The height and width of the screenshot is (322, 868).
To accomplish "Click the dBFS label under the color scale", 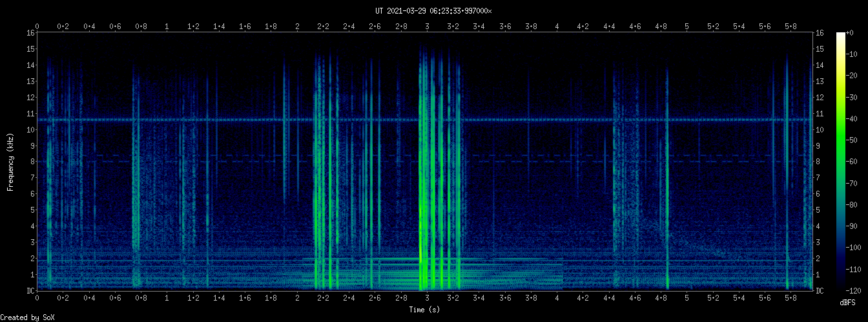I will (847, 303).
